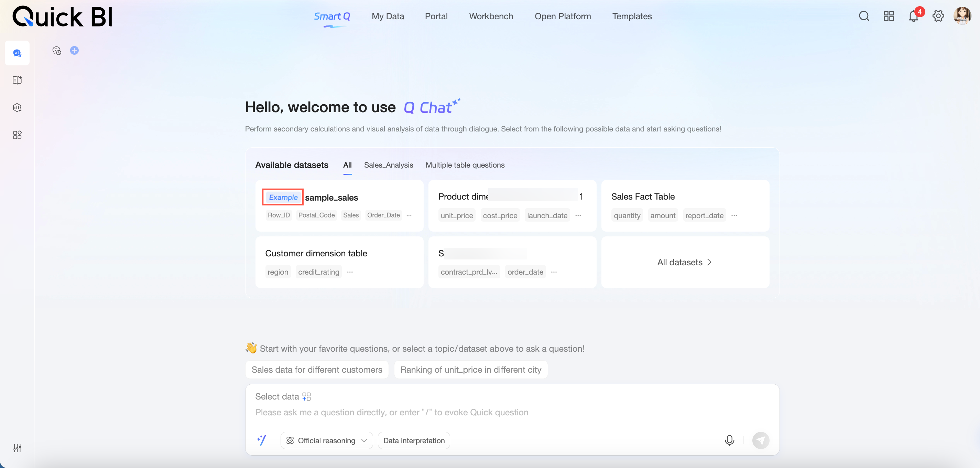Screen dimensions: 980x468
Task: Click the microphone voice input icon
Action: 729,440
